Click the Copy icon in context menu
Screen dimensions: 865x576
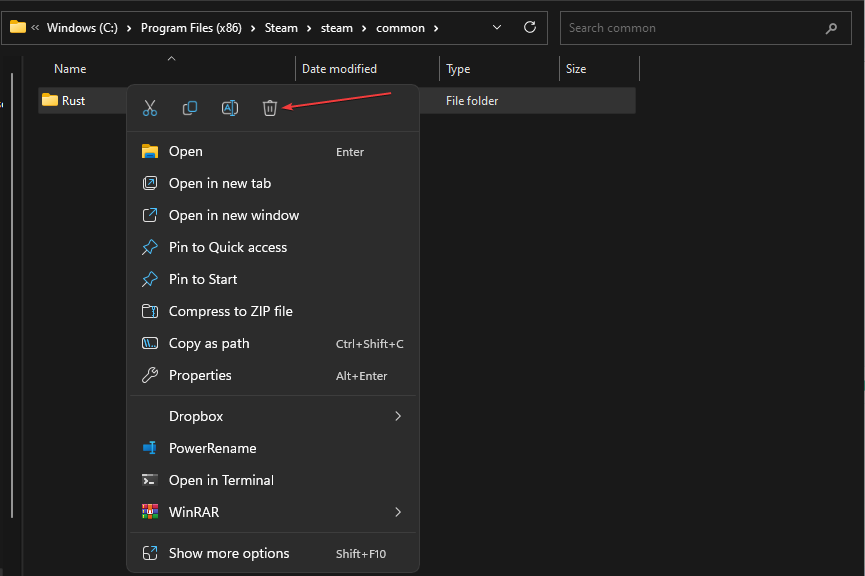pyautogui.click(x=190, y=108)
